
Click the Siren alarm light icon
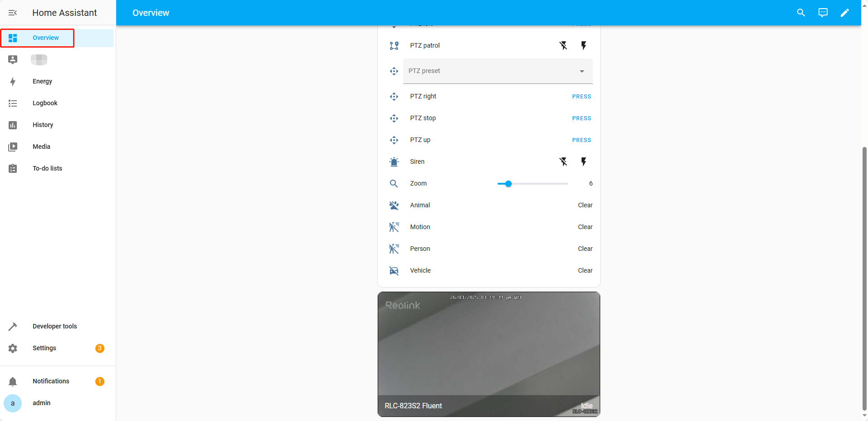(394, 162)
